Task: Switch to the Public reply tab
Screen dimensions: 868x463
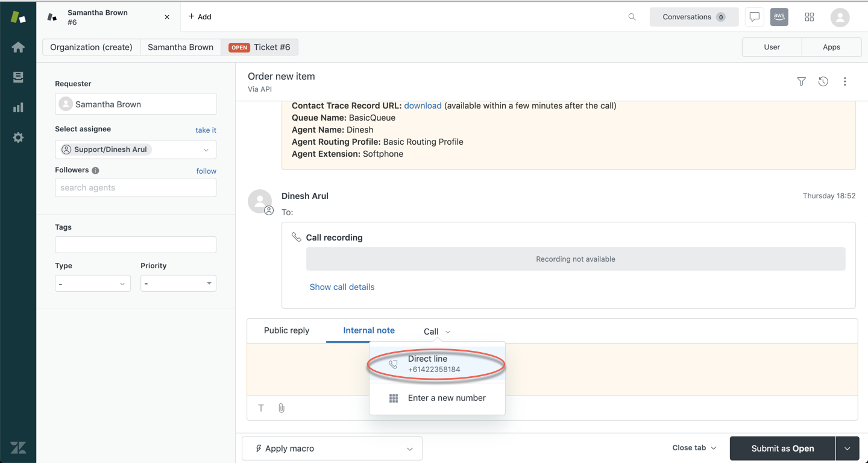Action: (x=286, y=330)
